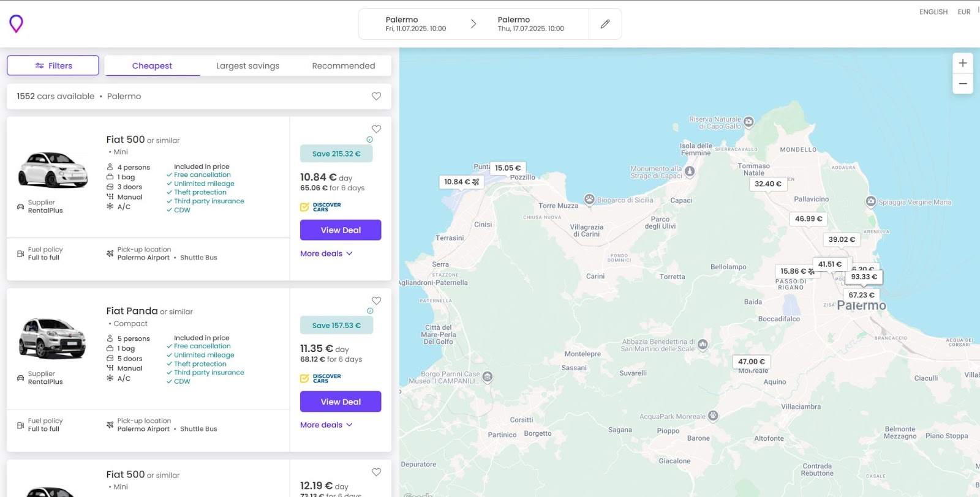Open the ENGLISH language selector

[933, 12]
